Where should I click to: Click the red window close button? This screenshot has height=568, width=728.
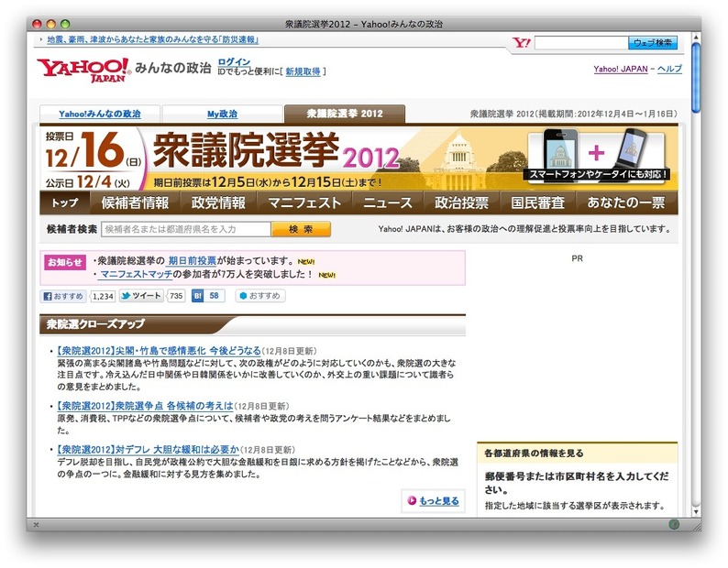click(x=38, y=24)
